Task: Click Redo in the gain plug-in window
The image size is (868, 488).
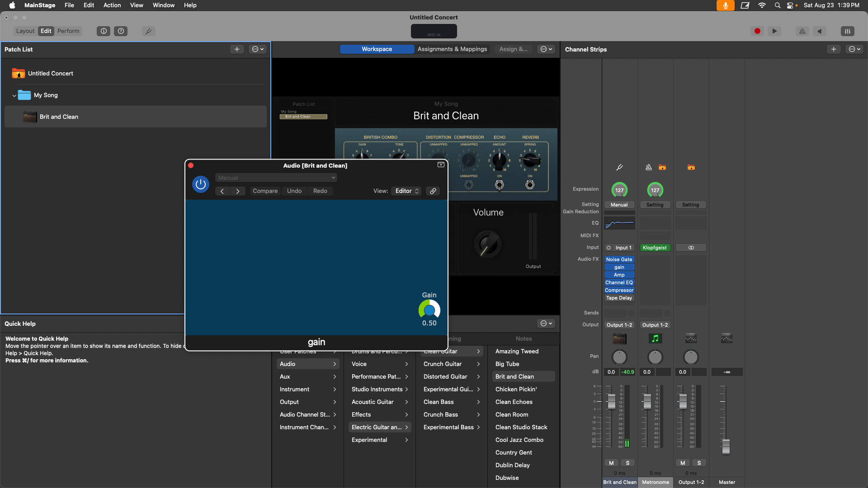Action: (320, 191)
